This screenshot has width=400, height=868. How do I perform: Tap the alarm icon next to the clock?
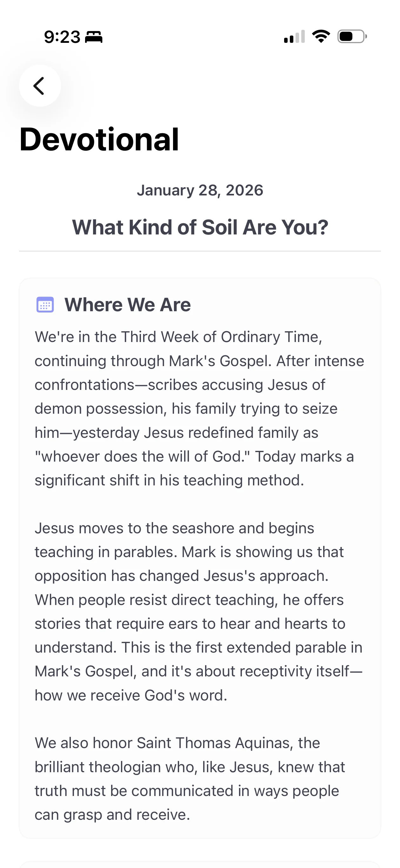(x=93, y=37)
